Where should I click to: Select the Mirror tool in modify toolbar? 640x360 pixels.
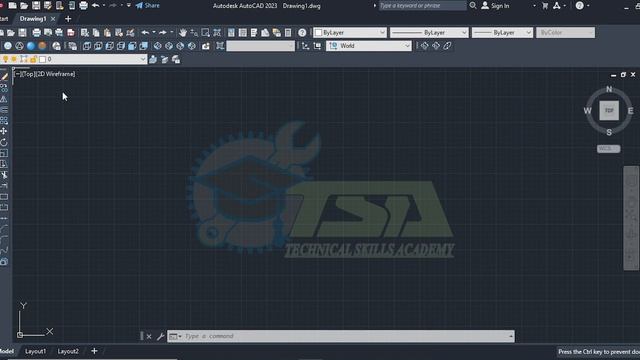click(4, 99)
